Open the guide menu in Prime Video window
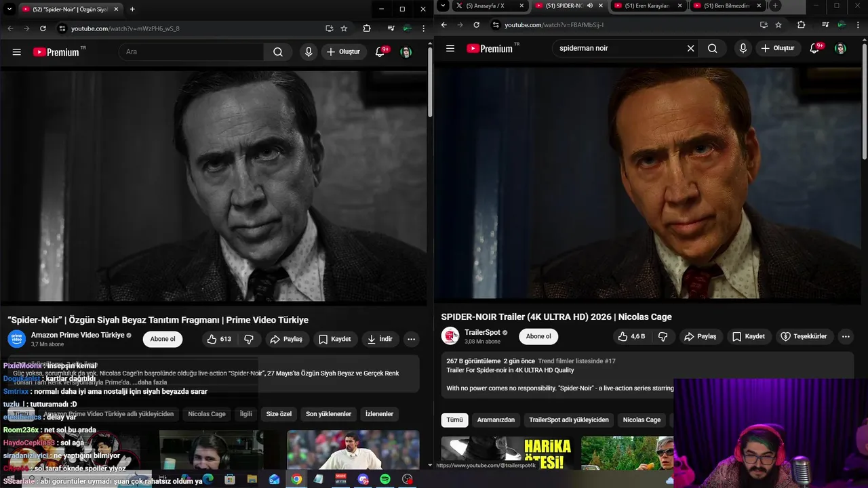 16,52
